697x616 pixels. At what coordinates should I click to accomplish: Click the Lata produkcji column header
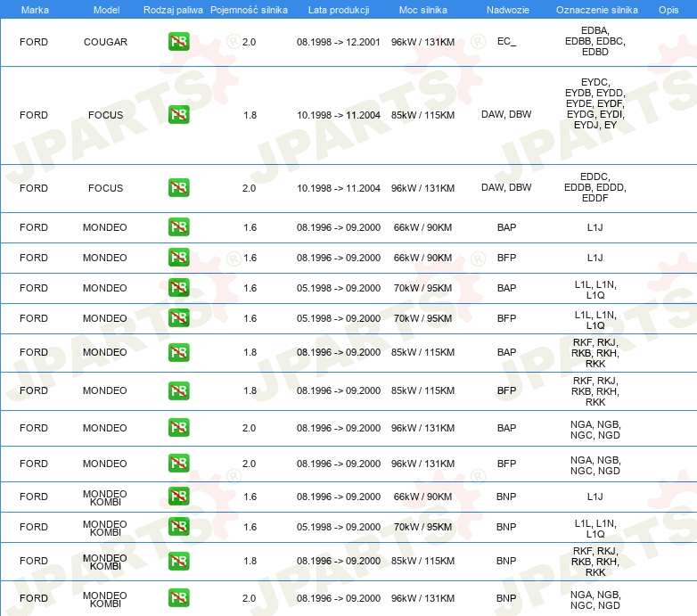339,9
